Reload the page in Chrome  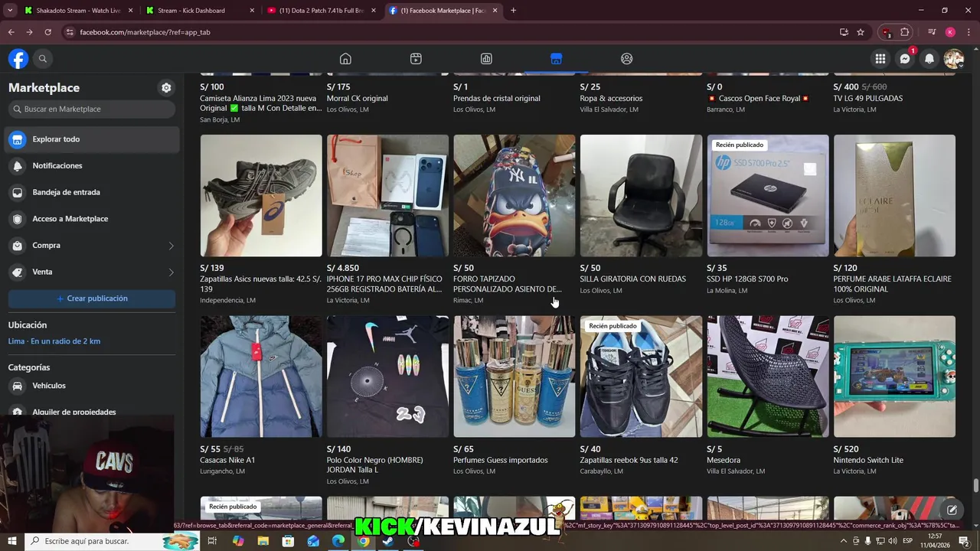click(47, 32)
